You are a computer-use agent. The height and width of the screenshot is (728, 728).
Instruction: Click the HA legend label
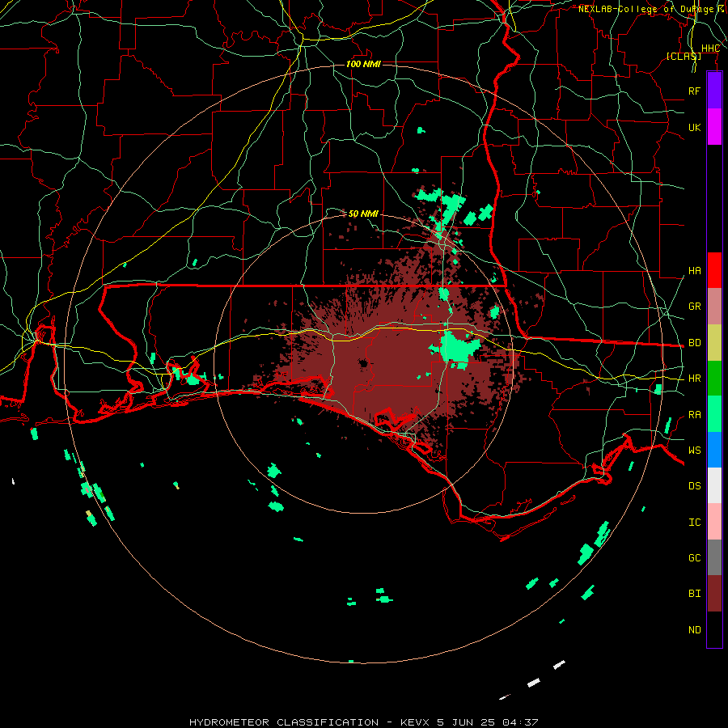[694, 271]
